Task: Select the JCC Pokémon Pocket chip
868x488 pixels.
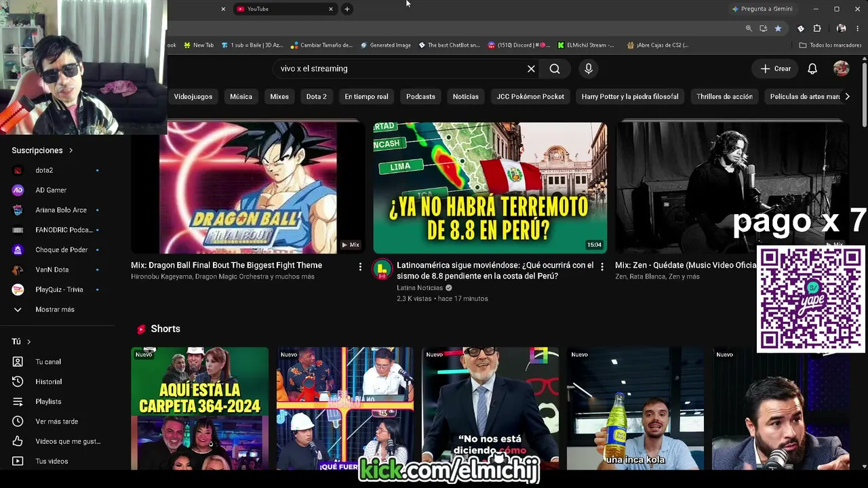Action: pyautogui.click(x=530, y=96)
